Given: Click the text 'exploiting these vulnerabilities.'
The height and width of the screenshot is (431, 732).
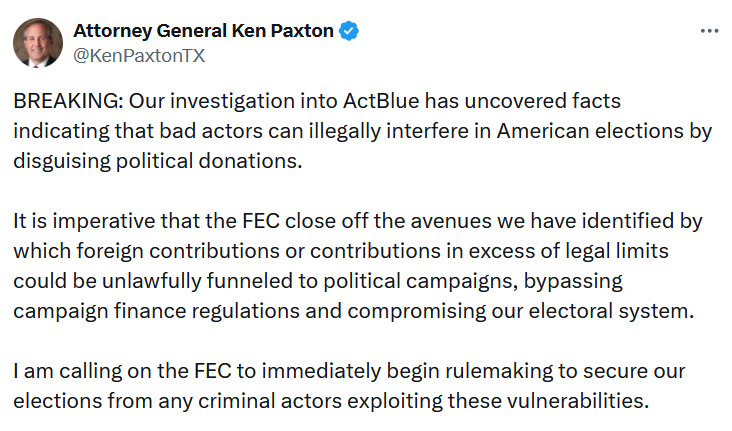Looking at the screenshot, I should [549, 401].
